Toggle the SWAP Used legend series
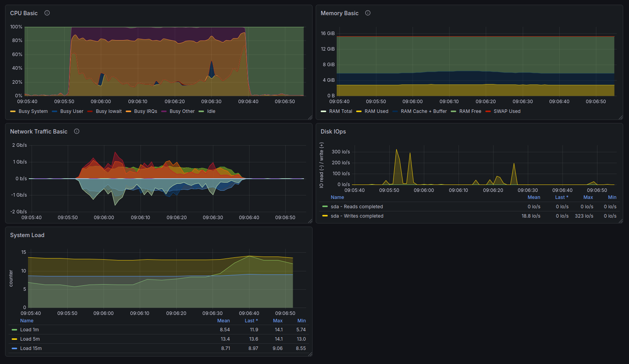629x364 pixels. (507, 111)
